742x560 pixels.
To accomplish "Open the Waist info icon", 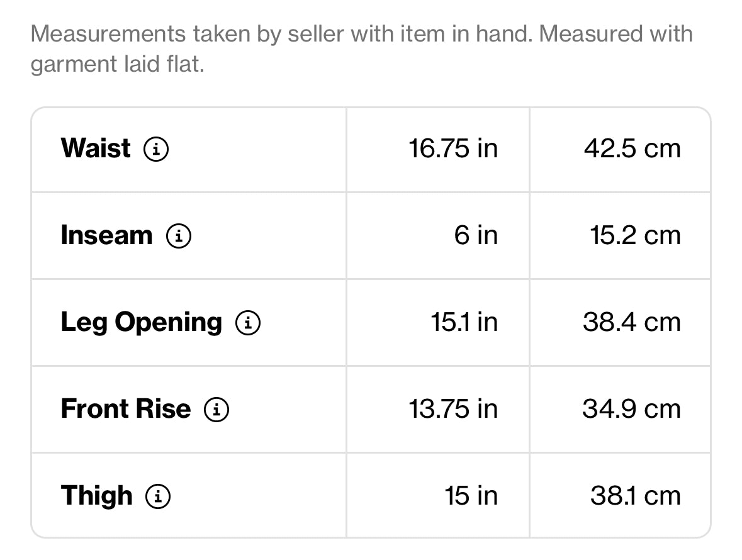I will pyautogui.click(x=156, y=149).
